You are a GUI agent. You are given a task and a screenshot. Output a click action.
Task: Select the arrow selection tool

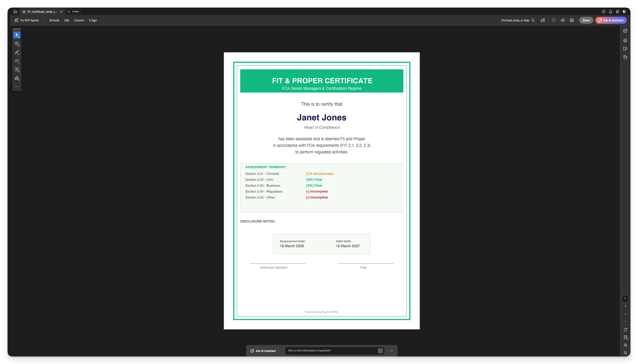[x=17, y=35]
